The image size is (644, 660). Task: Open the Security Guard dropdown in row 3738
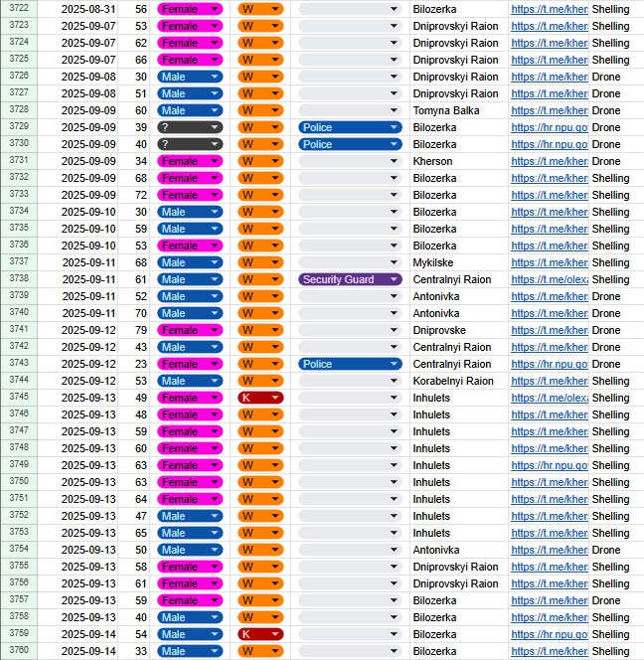click(x=350, y=279)
